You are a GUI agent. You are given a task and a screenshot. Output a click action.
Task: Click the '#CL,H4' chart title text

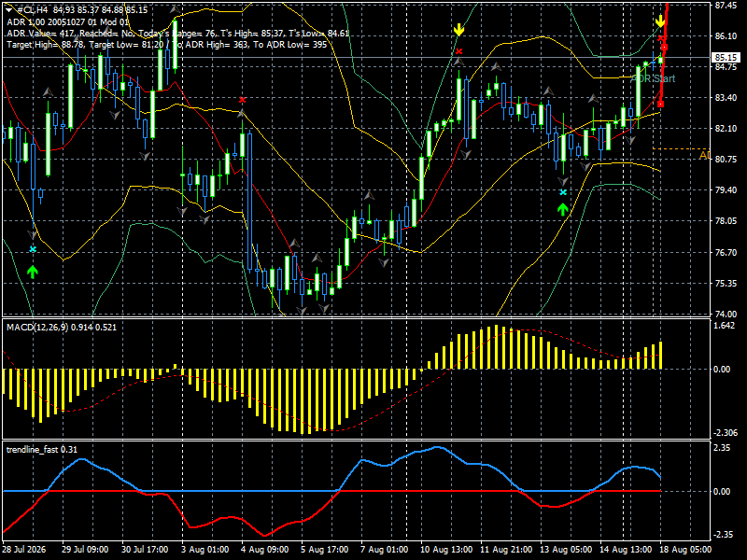33,10
